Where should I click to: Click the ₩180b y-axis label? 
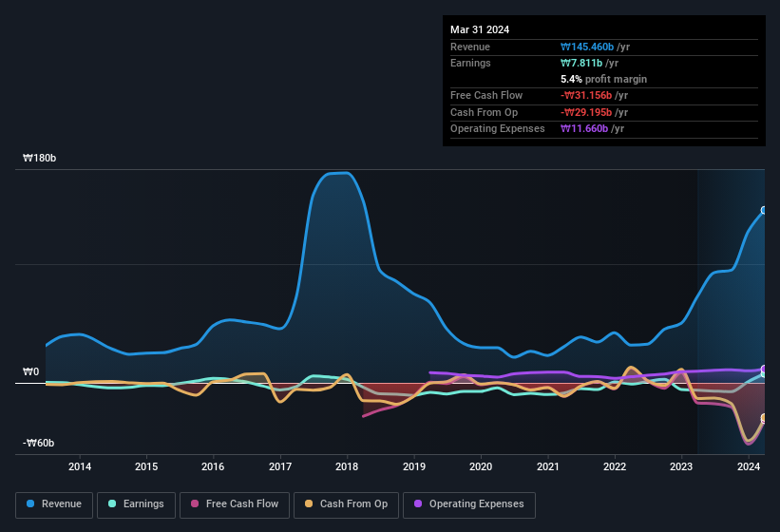[x=39, y=158]
